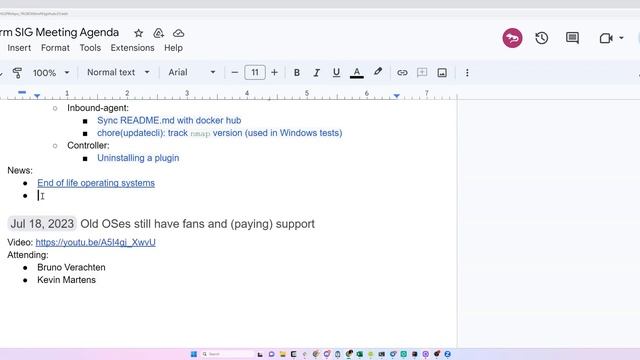Screen dimensions: 640x360
Task: Click the 'Attending:' label
Action: pyautogui.click(x=28, y=255)
